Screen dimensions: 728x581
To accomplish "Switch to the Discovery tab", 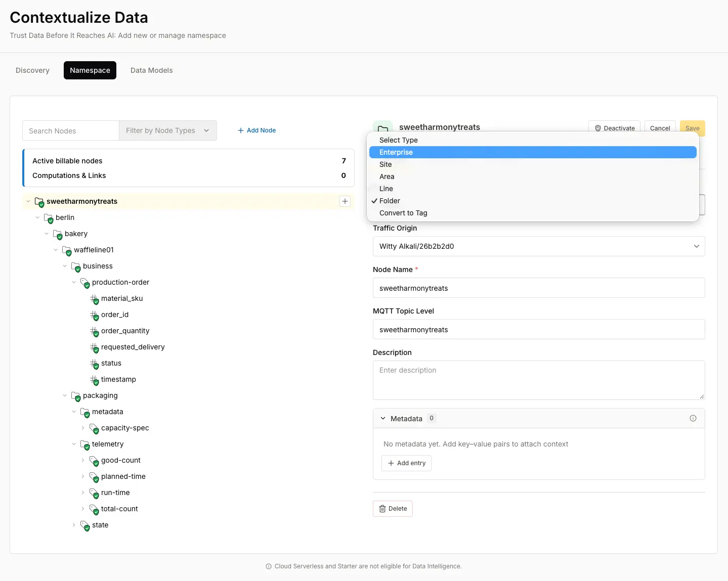I will [32, 70].
